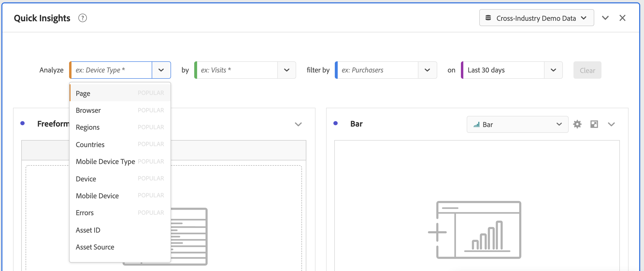Click the add bar chart placeholder icon
The width and height of the screenshot is (644, 271).
[x=474, y=230]
